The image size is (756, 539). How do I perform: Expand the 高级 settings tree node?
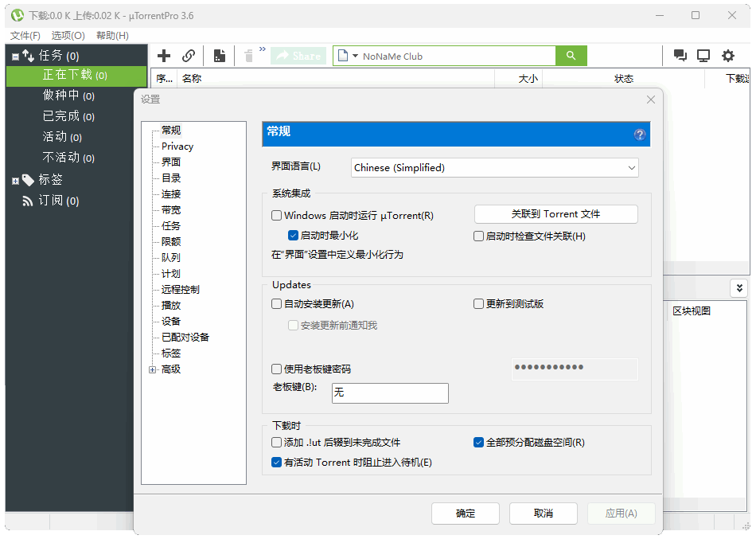(151, 369)
